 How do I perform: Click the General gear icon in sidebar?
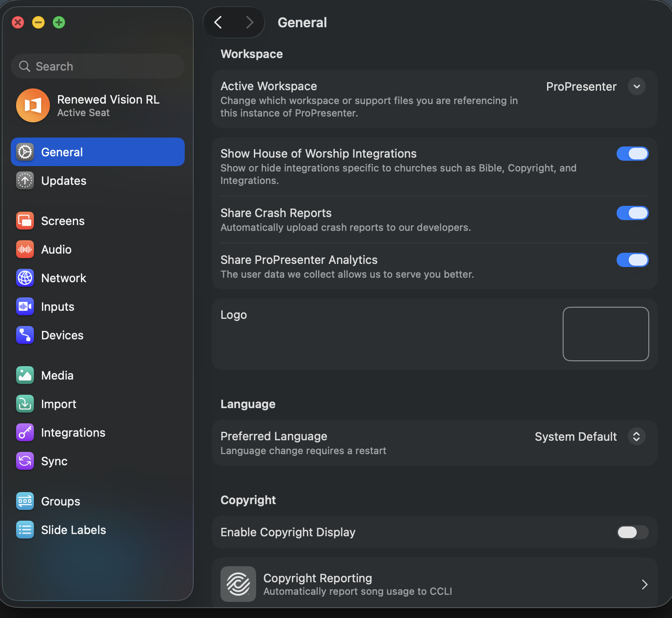[x=25, y=152]
